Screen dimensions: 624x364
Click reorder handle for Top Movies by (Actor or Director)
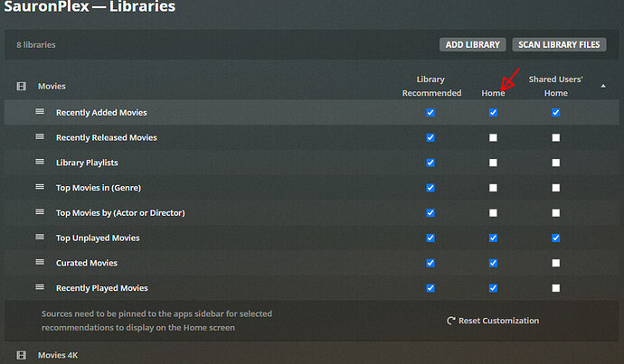(40, 211)
